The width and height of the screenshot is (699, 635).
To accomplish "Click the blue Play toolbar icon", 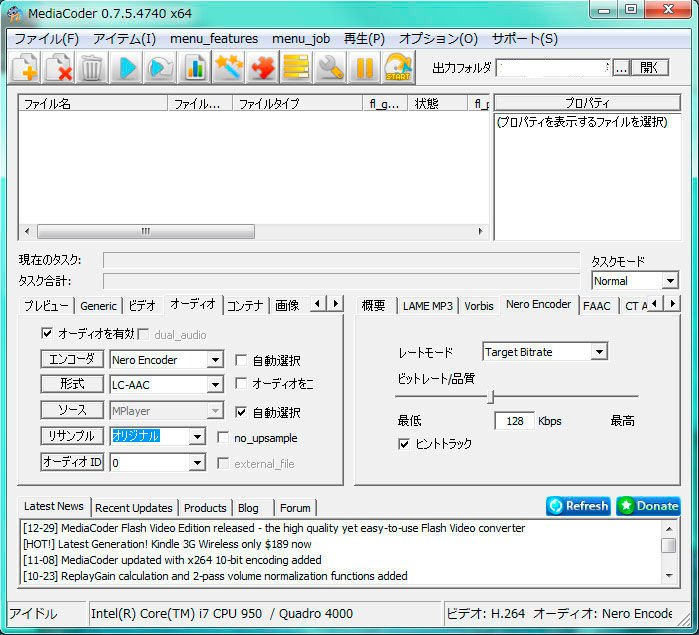I will [x=127, y=67].
